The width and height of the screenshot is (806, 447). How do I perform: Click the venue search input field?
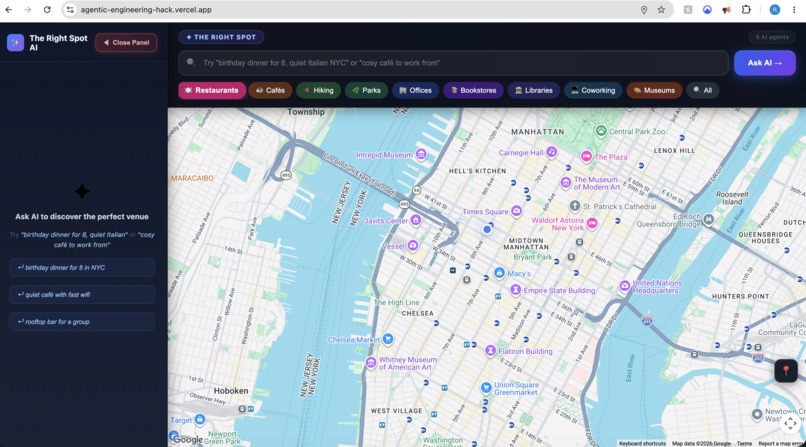(x=453, y=63)
